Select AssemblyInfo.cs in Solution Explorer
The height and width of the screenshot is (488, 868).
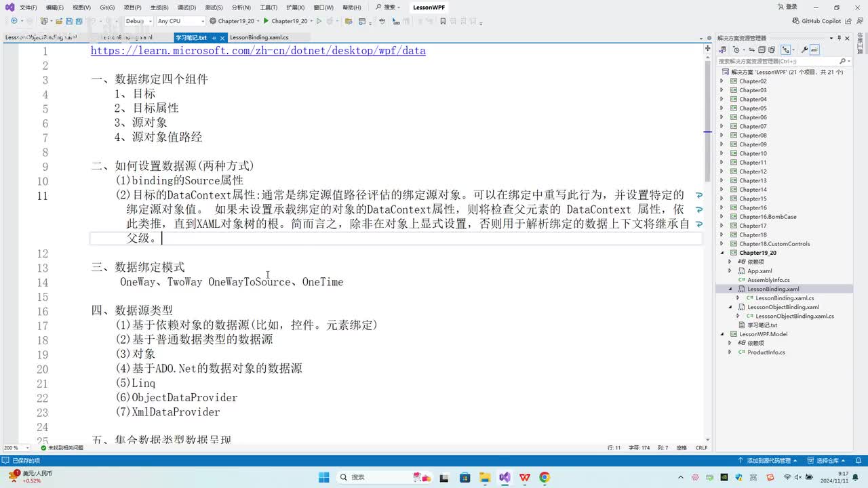pyautogui.click(x=768, y=280)
